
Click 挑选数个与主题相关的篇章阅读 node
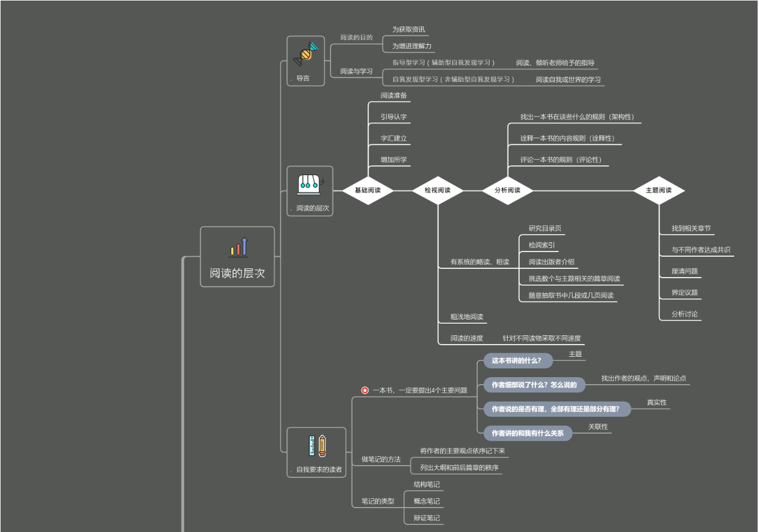click(x=574, y=279)
